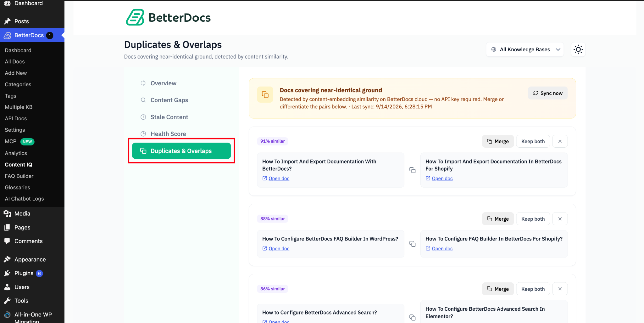Click the All-in-One WP Migration icon

[7, 314]
